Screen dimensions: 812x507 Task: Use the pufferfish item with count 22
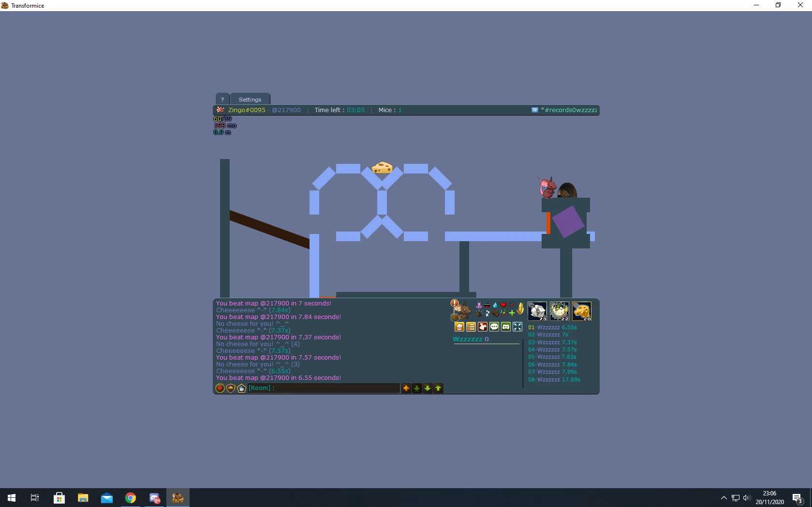pos(560,311)
